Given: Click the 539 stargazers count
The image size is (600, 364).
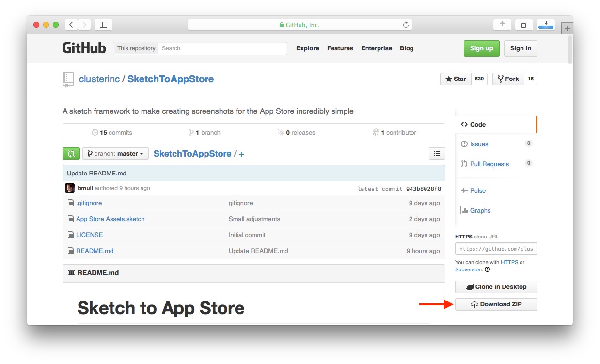Looking at the screenshot, I should [480, 79].
